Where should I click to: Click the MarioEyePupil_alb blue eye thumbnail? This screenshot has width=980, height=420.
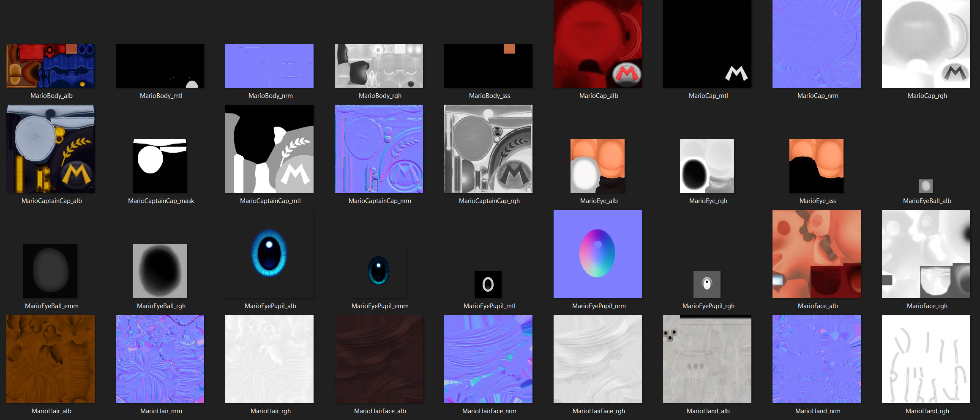[x=269, y=254]
